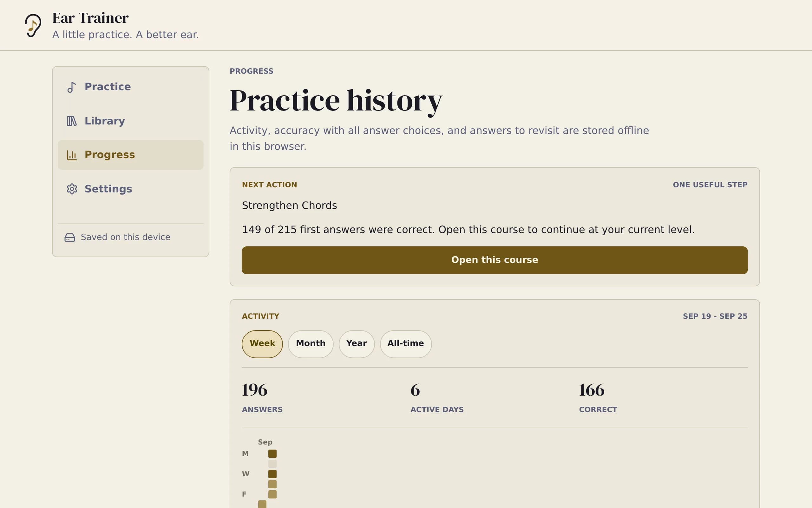Click the Monday activity heatmap square

click(x=272, y=454)
